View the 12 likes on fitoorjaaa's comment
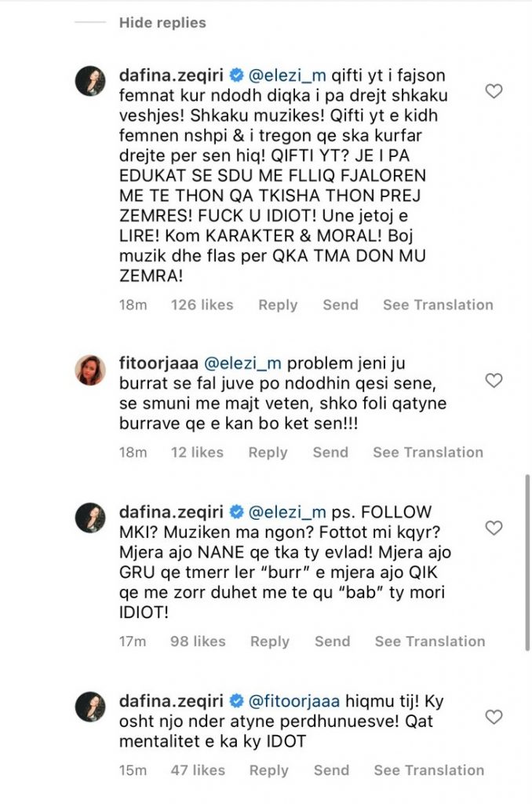The width and height of the screenshot is (532, 804). point(197,452)
